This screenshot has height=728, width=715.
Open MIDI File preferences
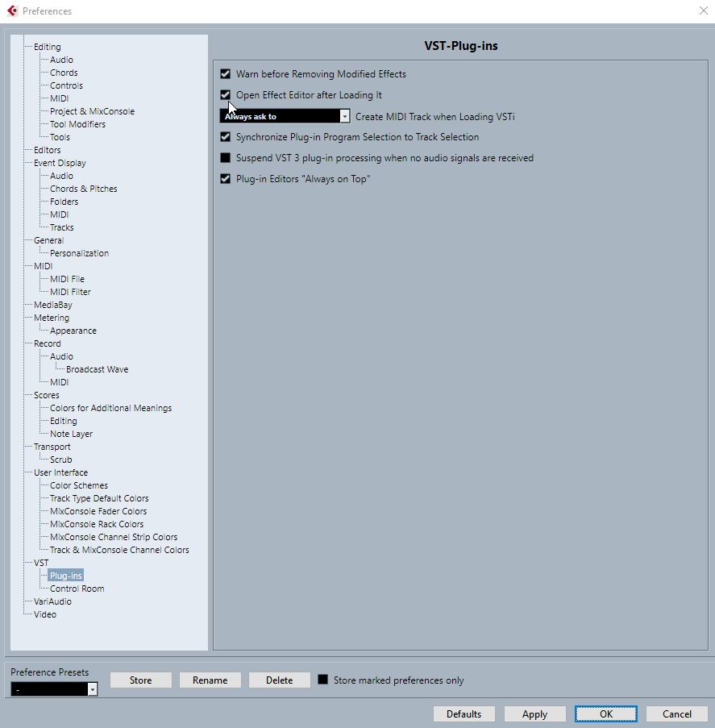click(x=68, y=279)
